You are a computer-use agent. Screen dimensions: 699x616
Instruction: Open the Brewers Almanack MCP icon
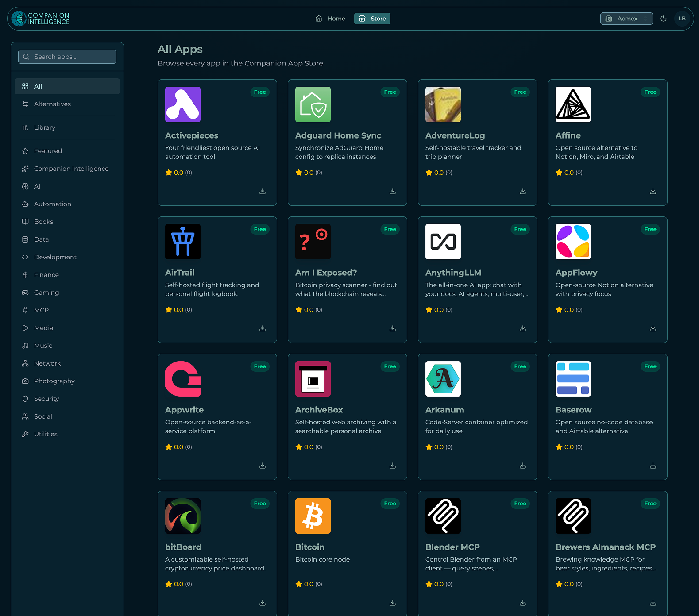[573, 516]
